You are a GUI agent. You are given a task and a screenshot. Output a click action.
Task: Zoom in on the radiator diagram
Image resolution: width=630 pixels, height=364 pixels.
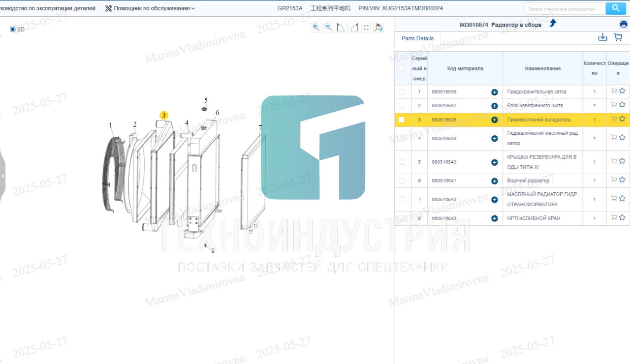click(316, 28)
